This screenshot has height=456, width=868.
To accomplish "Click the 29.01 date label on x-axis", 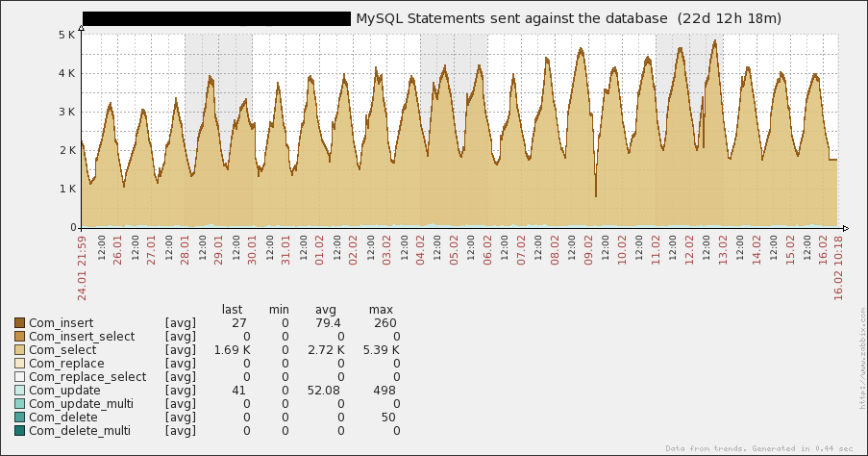I will pyautogui.click(x=218, y=250).
